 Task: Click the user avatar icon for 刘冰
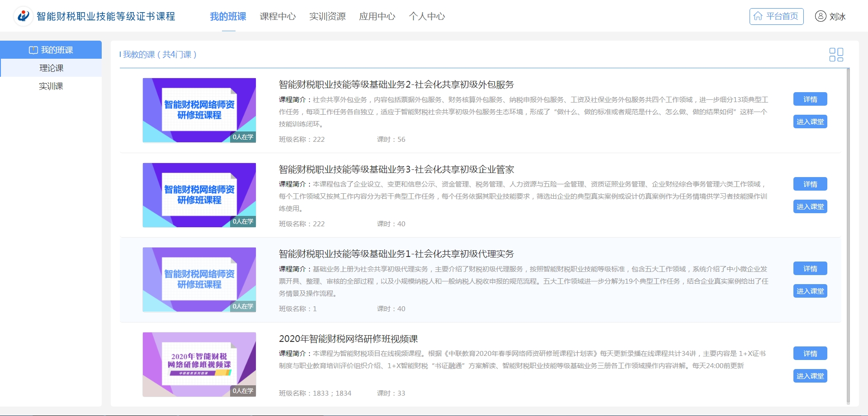pyautogui.click(x=820, y=16)
